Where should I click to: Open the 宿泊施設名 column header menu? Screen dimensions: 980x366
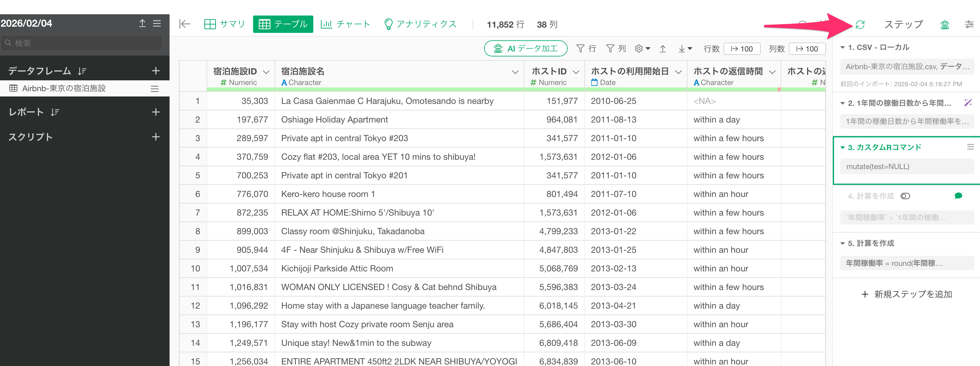tap(515, 72)
